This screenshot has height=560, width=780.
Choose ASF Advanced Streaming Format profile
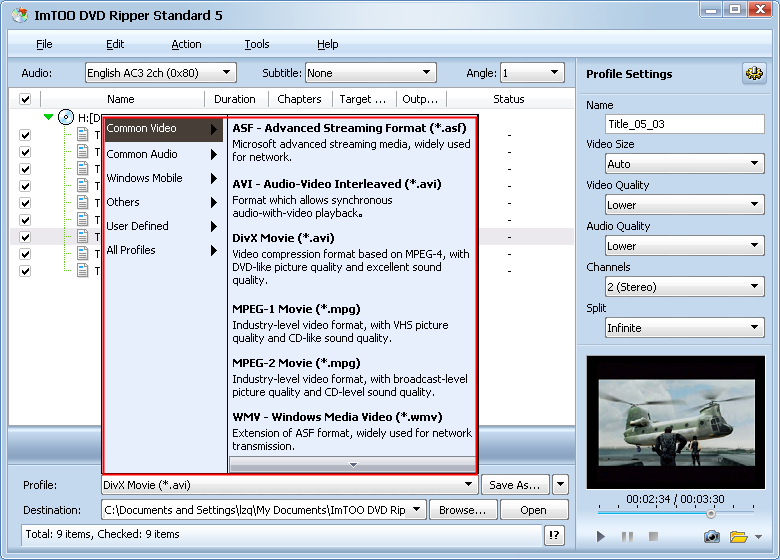pos(351,142)
